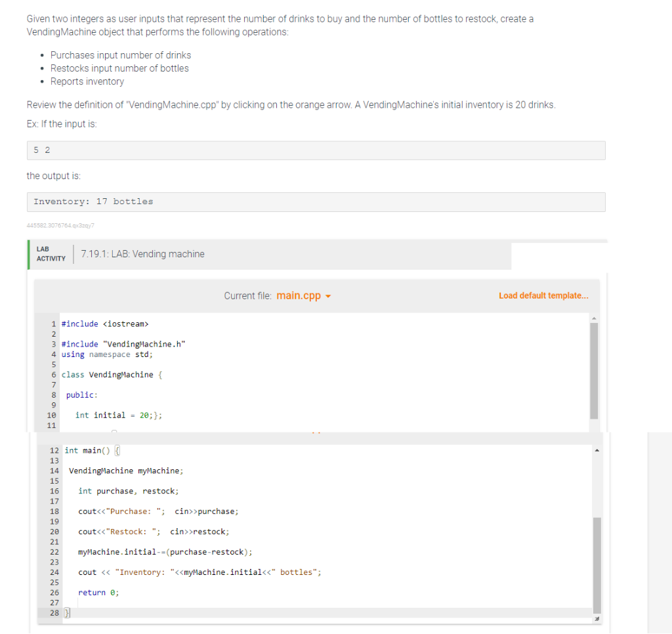672x634 pixels.
Task: Click code line 'public:'
Action: pos(82,395)
